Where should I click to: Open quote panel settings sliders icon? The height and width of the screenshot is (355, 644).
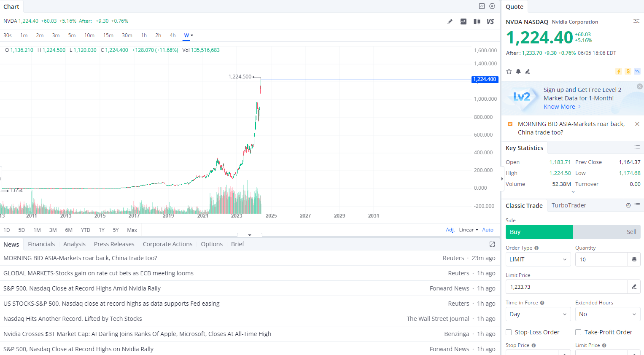click(636, 21)
